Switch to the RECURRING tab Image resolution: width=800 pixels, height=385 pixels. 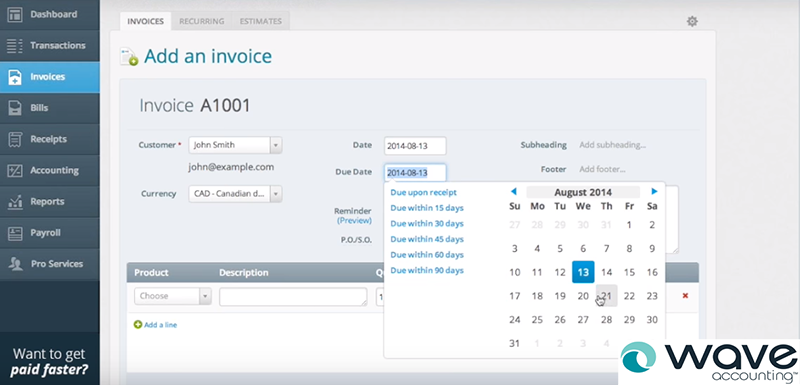pos(202,21)
